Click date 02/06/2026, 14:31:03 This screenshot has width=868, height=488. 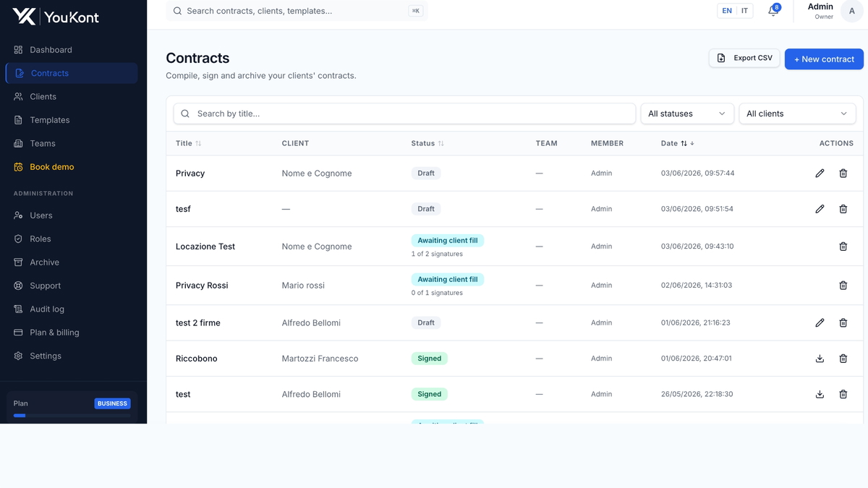pyautogui.click(x=697, y=286)
